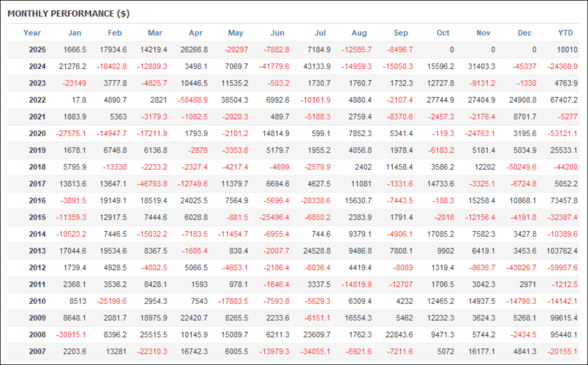This screenshot has width=588, height=365.
Task: Click the Year column header
Action: pos(32,33)
